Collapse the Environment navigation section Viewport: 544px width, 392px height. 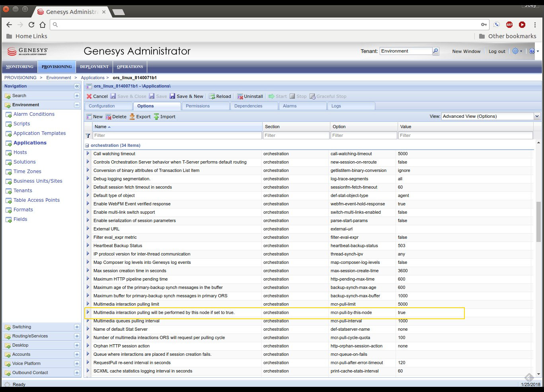click(77, 105)
